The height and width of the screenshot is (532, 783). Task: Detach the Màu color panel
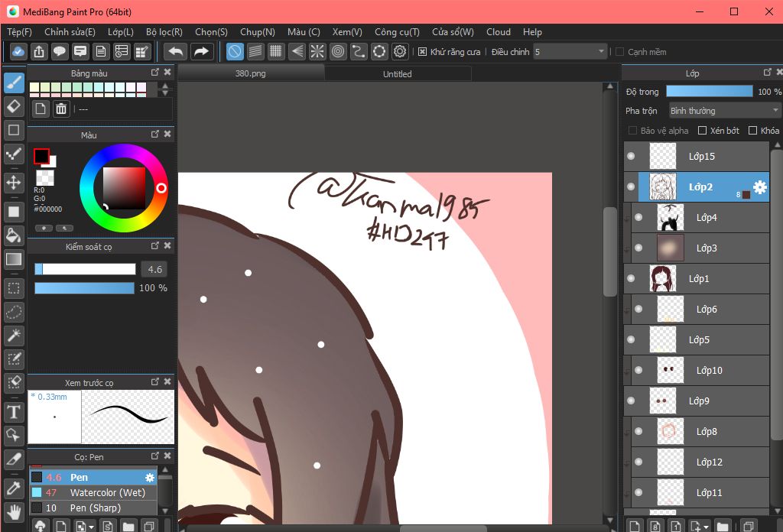(154, 134)
